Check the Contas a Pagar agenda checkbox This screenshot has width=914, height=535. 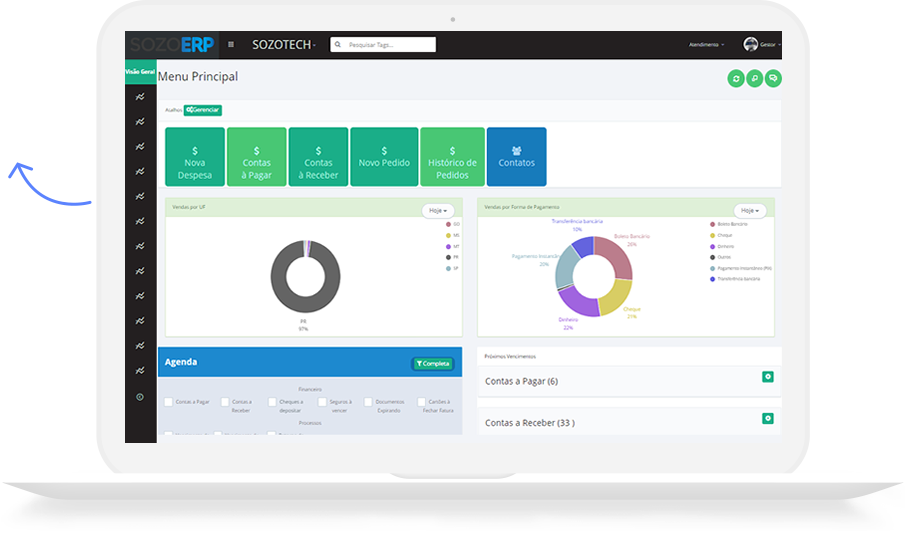pyautogui.click(x=169, y=402)
